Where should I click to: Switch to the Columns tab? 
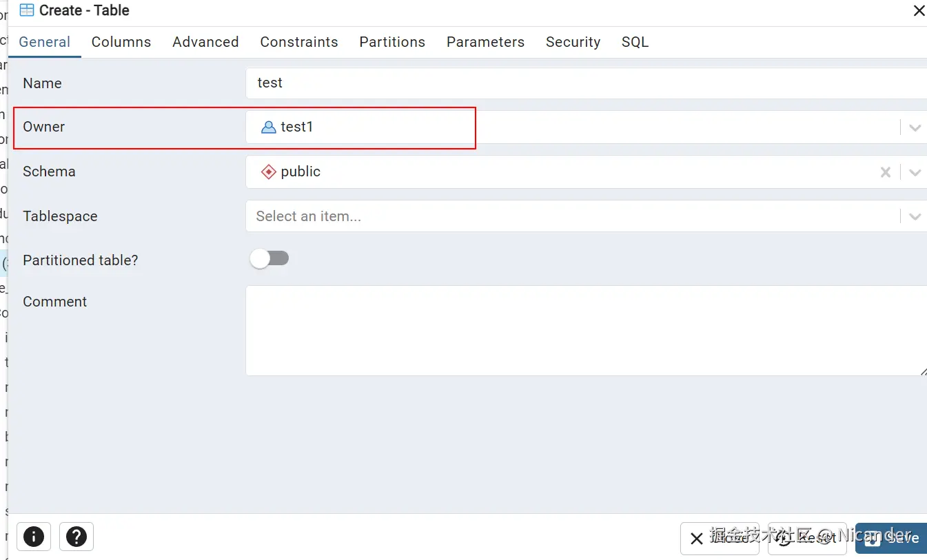point(121,42)
